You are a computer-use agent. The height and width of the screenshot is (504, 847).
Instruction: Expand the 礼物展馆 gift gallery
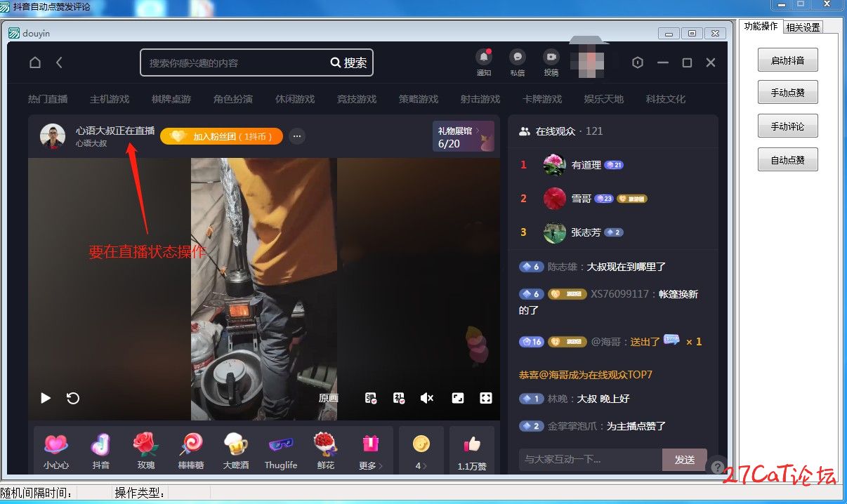463,136
